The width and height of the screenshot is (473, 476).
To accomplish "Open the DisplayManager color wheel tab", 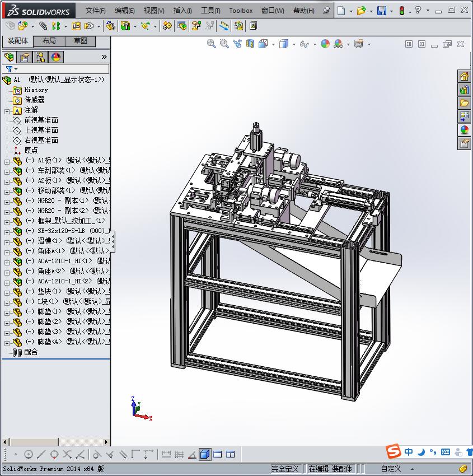I will (56, 57).
